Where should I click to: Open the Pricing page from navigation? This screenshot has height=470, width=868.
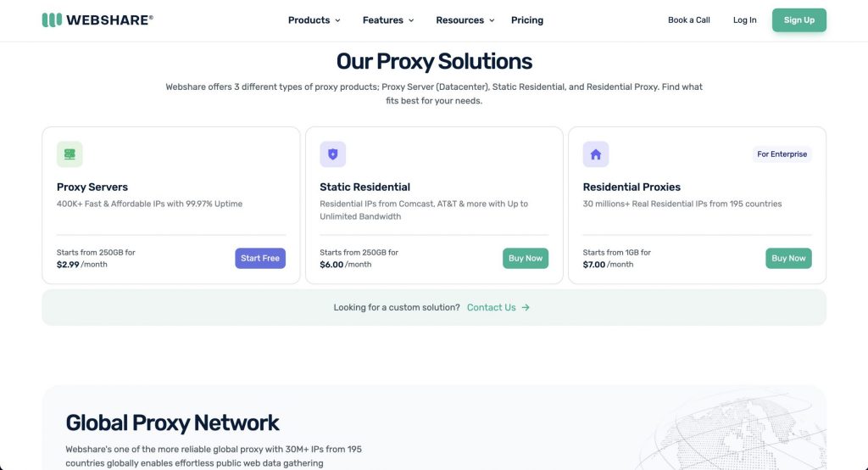click(x=527, y=20)
